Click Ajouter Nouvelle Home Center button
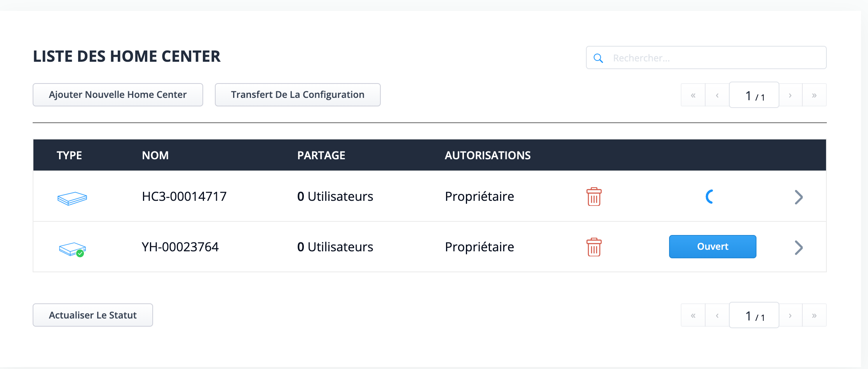This screenshot has height=369, width=868. point(118,95)
